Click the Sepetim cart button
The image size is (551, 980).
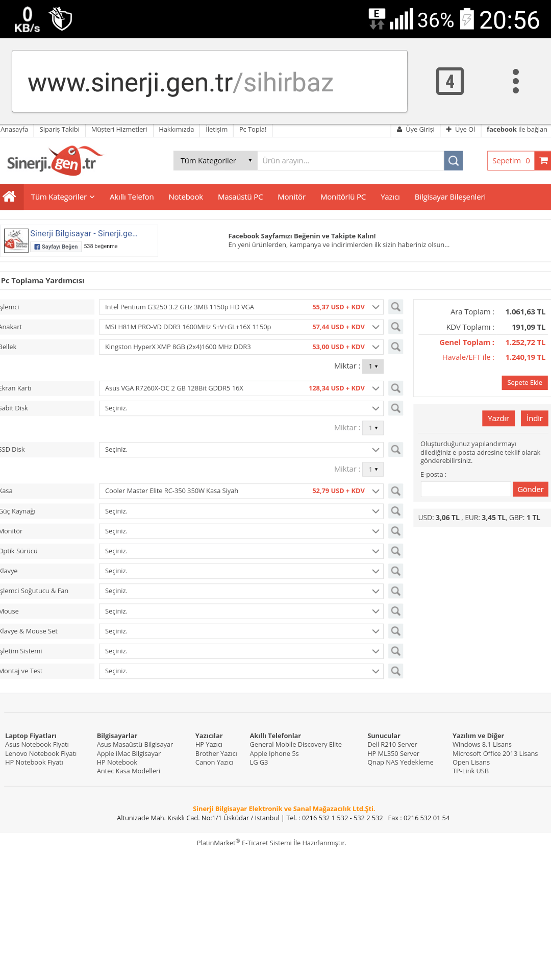click(x=511, y=161)
